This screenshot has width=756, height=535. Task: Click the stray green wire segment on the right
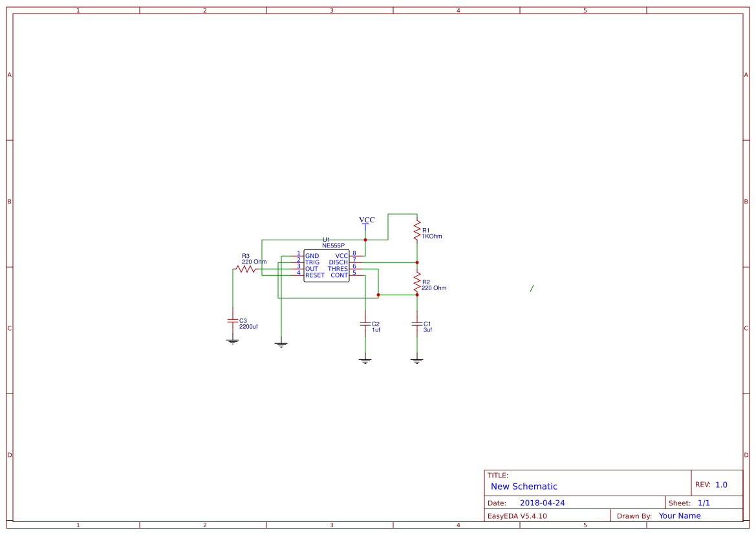coord(532,288)
